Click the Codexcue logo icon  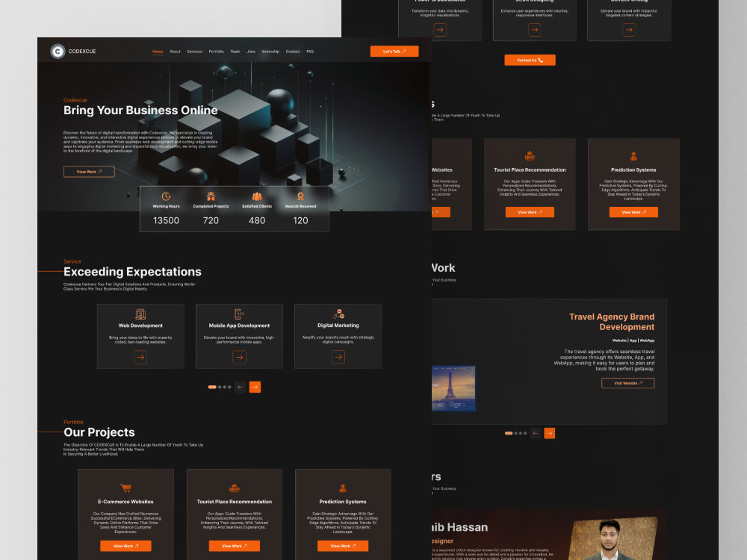pyautogui.click(x=58, y=51)
